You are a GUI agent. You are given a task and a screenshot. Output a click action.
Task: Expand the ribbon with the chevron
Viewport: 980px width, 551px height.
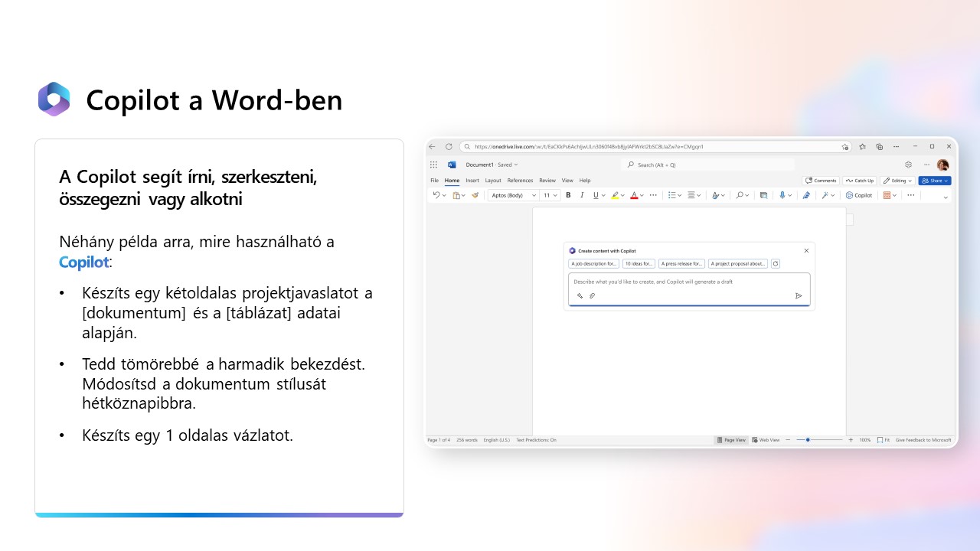click(946, 197)
